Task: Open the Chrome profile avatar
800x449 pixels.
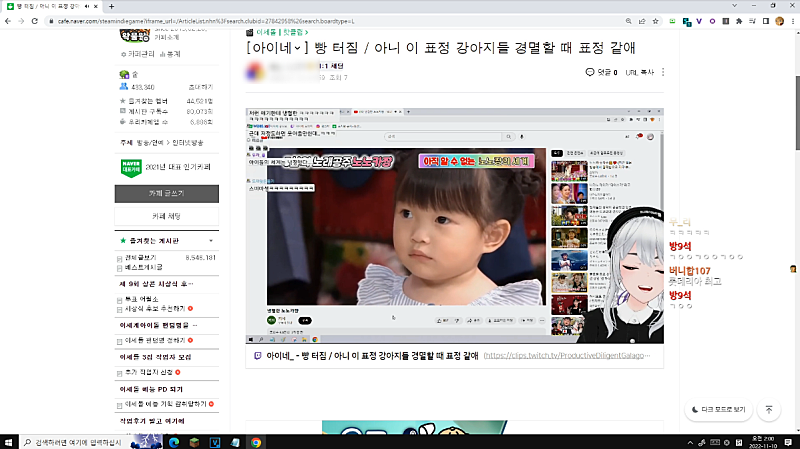Action: [x=779, y=21]
